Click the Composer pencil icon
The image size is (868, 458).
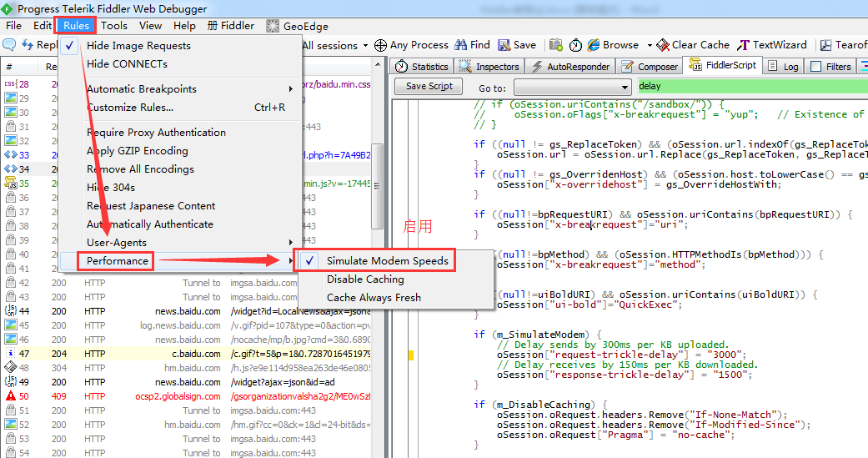(x=627, y=67)
